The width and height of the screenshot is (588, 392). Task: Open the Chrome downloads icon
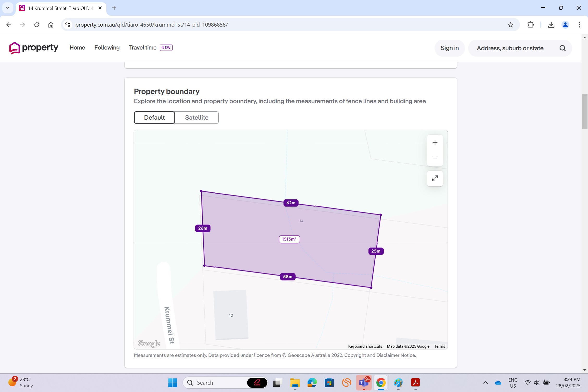pos(551,25)
